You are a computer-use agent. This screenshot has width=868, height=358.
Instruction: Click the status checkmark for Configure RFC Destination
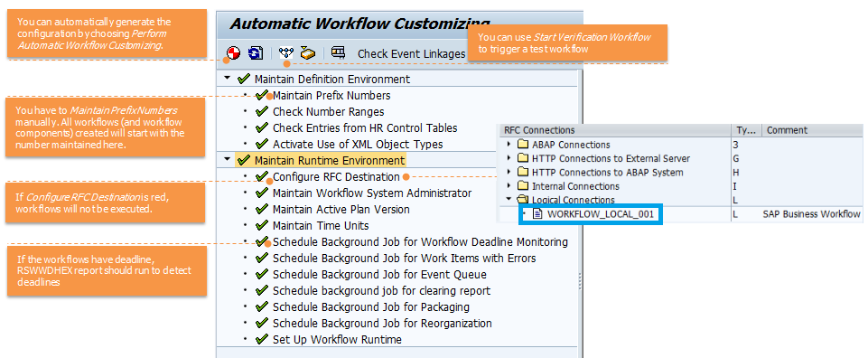[261, 177]
